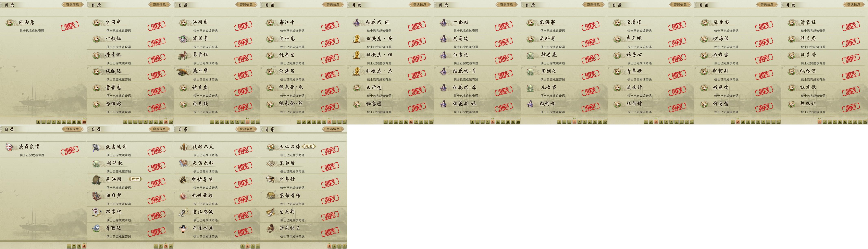Select the lion-dance mask icon for 庆舞良宵
Screen dimensions: 868x249
click(10, 147)
